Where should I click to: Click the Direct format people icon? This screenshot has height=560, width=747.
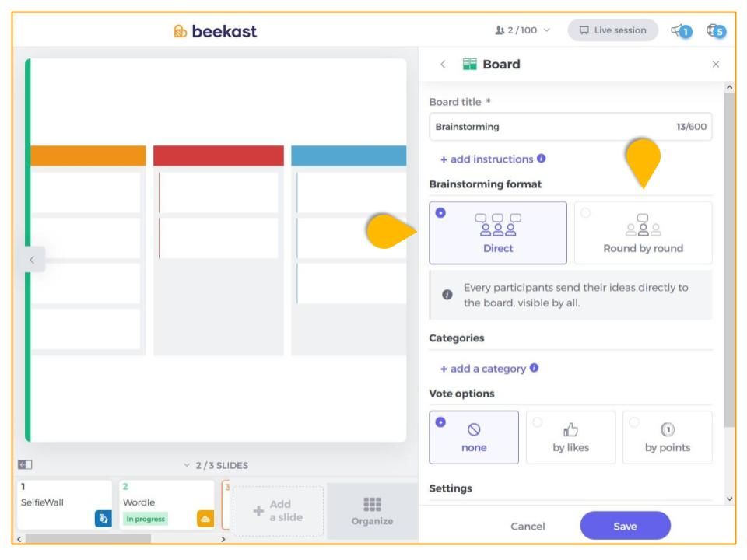click(x=498, y=226)
